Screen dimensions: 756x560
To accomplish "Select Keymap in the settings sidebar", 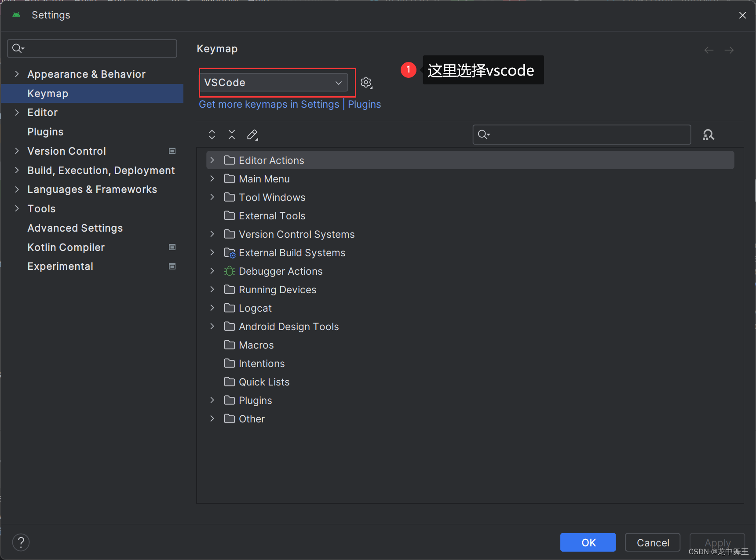I will (x=92, y=93).
